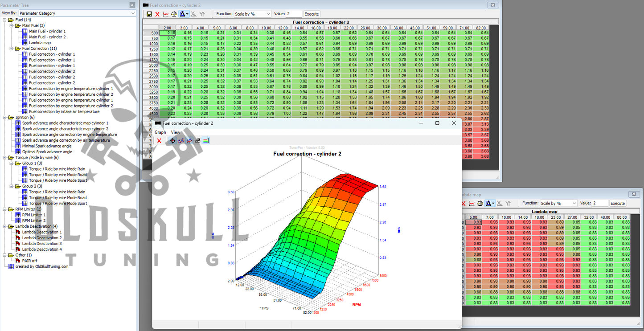Open the View menu in graph window
Viewport: 644px width, 331px height.
(176, 132)
